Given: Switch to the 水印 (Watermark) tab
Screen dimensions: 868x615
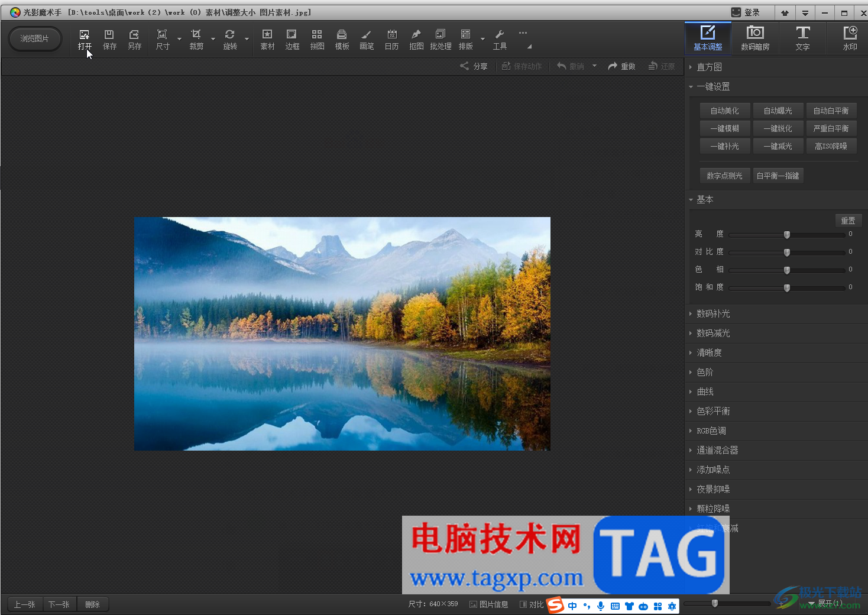Looking at the screenshot, I should coord(850,38).
